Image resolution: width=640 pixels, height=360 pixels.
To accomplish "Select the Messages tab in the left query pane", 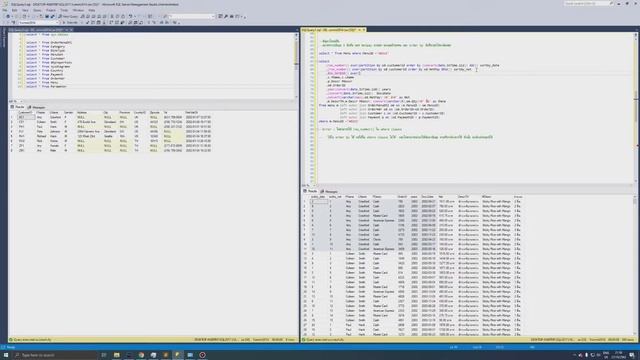I will click(x=36, y=107).
